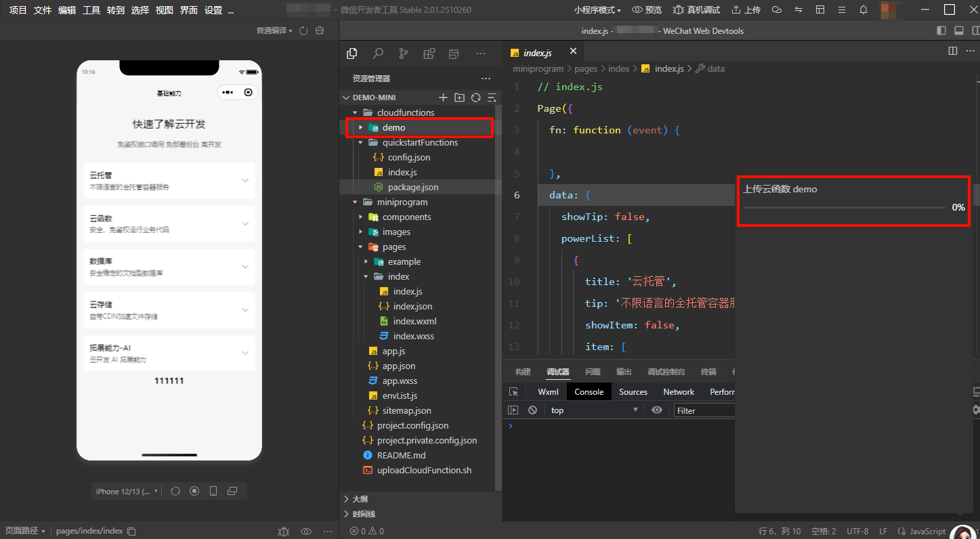
Task: Copy the page path pages/index/index
Action: (x=132, y=532)
